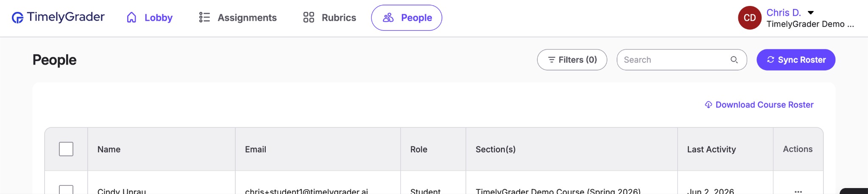Check the Cindy Unrau row checkbox
This screenshot has width=868, height=194.
(x=66, y=190)
